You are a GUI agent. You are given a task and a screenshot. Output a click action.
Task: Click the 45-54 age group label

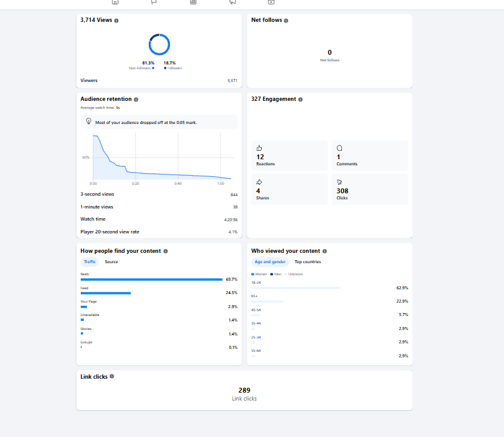coord(256,310)
